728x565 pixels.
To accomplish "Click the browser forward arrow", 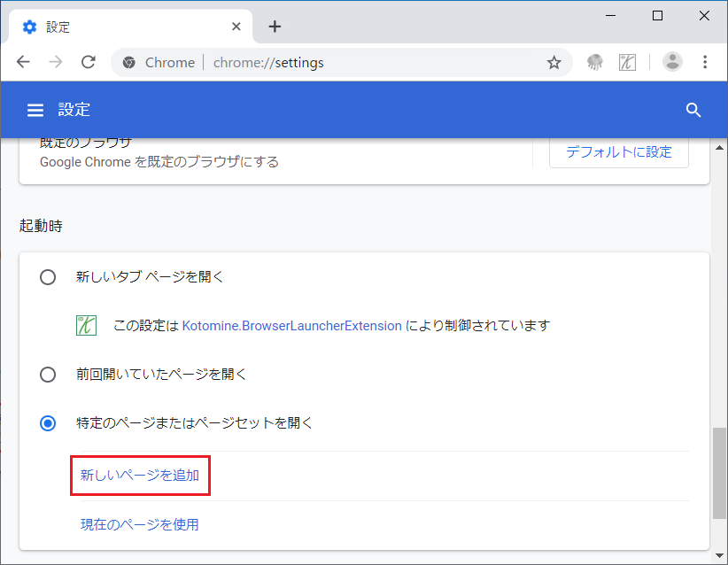I will pos(56,62).
